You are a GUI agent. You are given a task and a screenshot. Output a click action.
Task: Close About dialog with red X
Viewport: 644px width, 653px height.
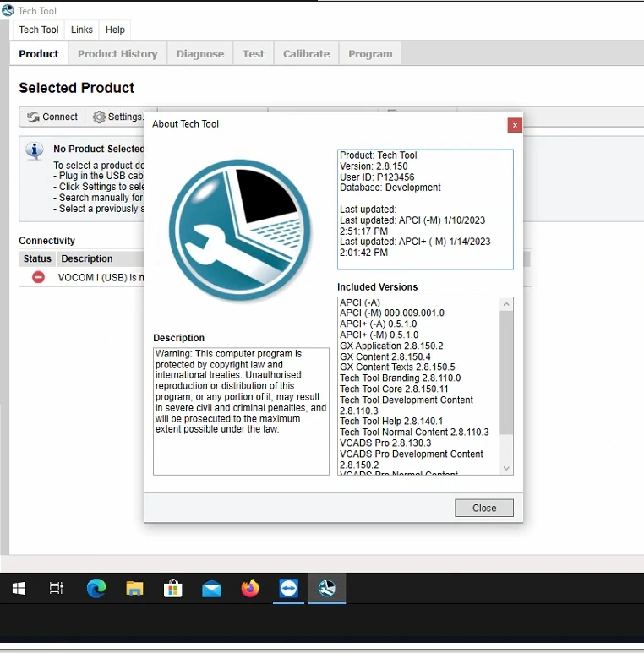(x=515, y=125)
